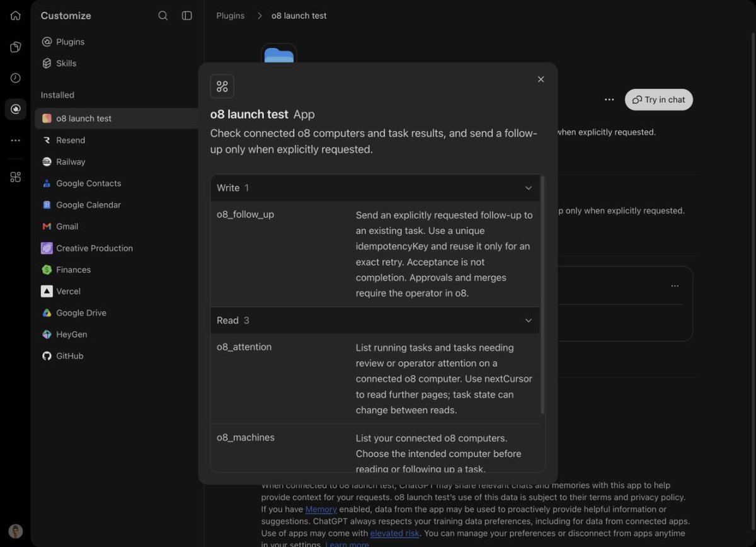Select the o8_machines tool name
The height and width of the screenshot is (547, 756).
246,437
